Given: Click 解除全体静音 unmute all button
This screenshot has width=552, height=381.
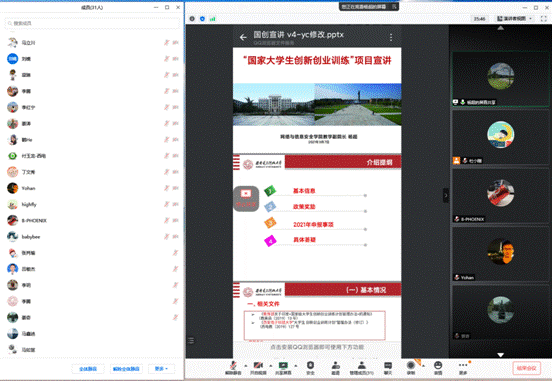Looking at the screenshot, I should [x=126, y=369].
